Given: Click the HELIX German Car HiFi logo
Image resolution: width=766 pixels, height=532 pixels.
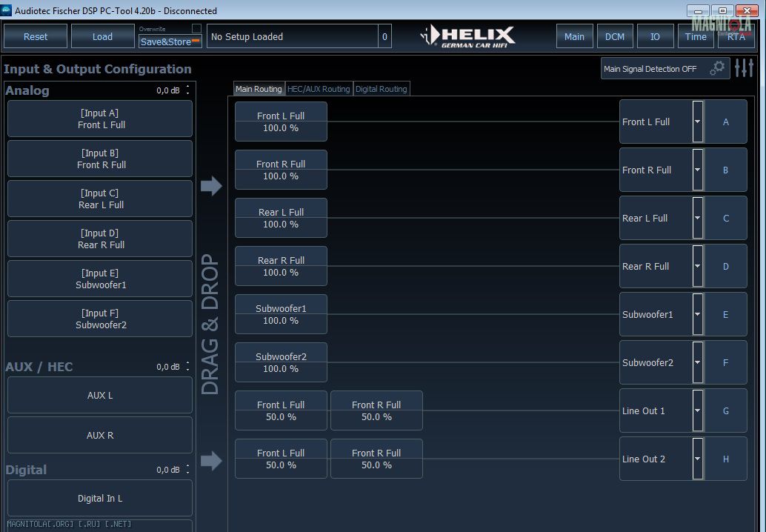Looking at the screenshot, I should (x=468, y=36).
